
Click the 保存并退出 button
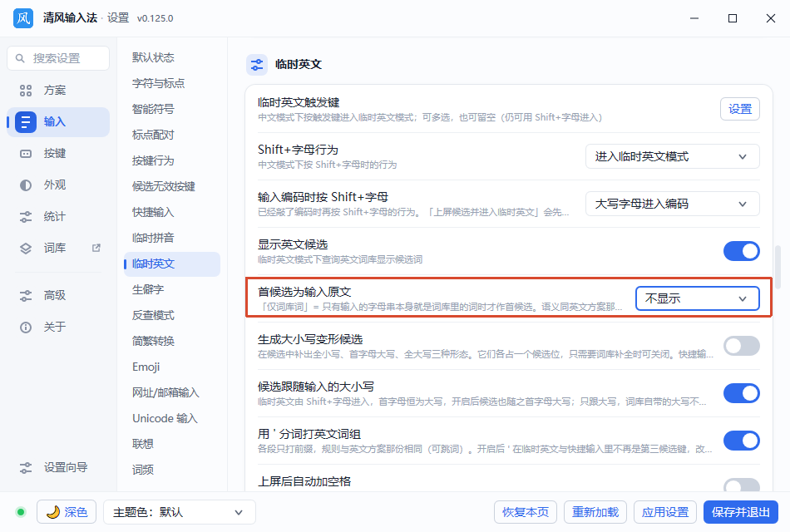741,512
